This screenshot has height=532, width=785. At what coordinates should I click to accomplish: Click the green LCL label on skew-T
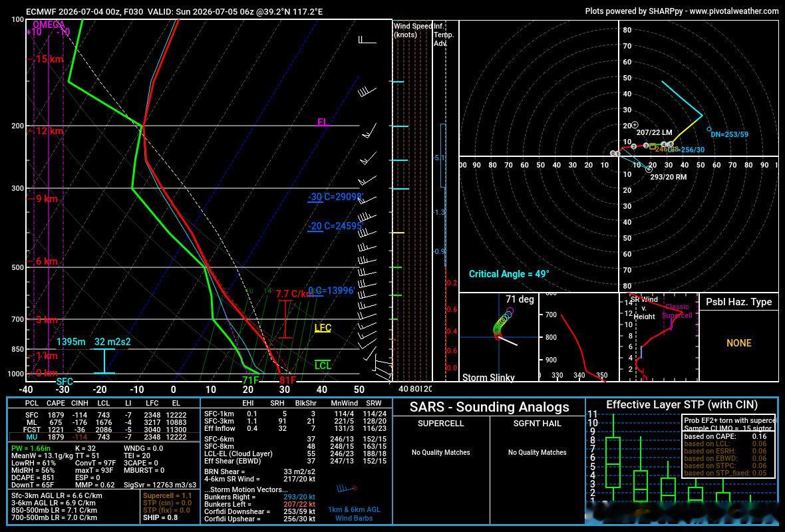[x=323, y=365]
